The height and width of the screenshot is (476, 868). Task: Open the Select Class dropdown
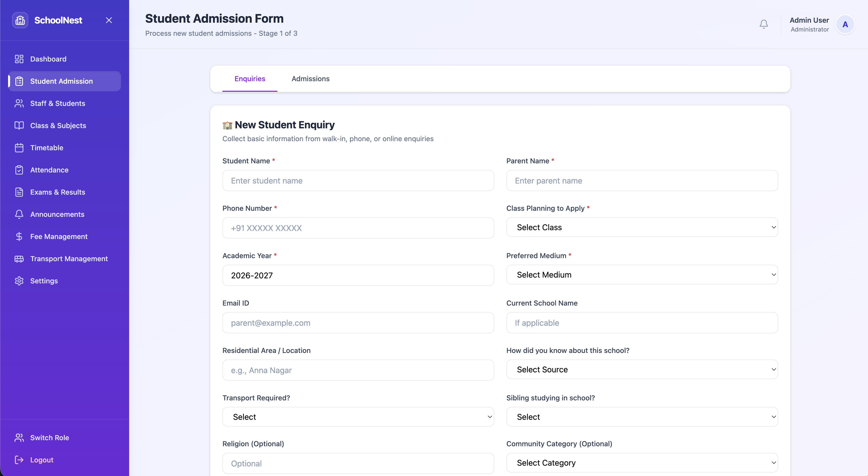pos(642,227)
